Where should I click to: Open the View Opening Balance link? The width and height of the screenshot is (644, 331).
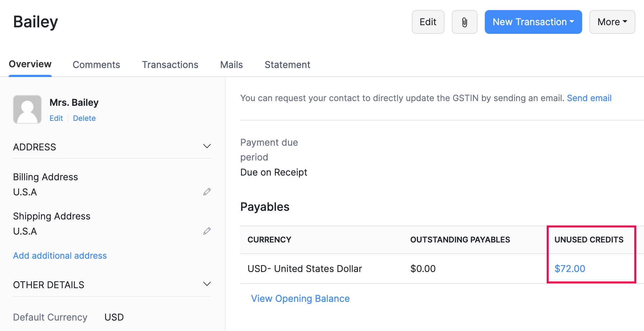(300, 299)
